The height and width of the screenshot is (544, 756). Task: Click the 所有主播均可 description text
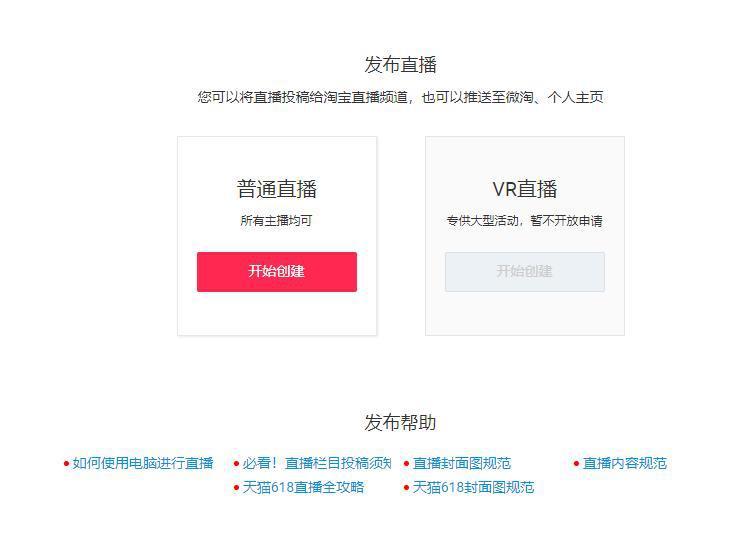tap(276, 221)
